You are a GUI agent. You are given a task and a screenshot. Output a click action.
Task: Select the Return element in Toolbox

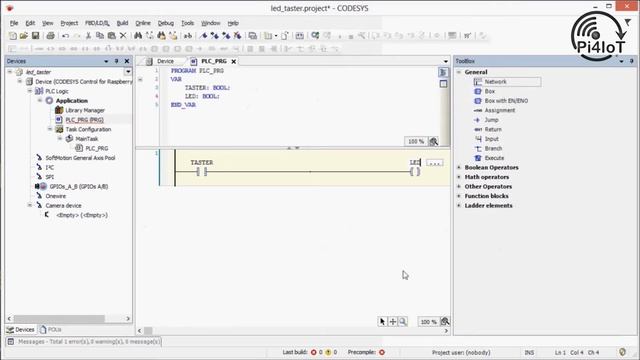point(488,129)
